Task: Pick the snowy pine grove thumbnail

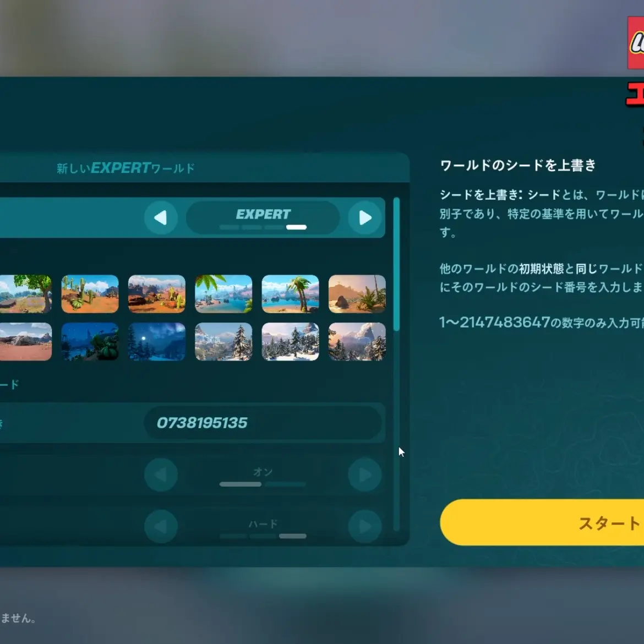Action: 291,342
